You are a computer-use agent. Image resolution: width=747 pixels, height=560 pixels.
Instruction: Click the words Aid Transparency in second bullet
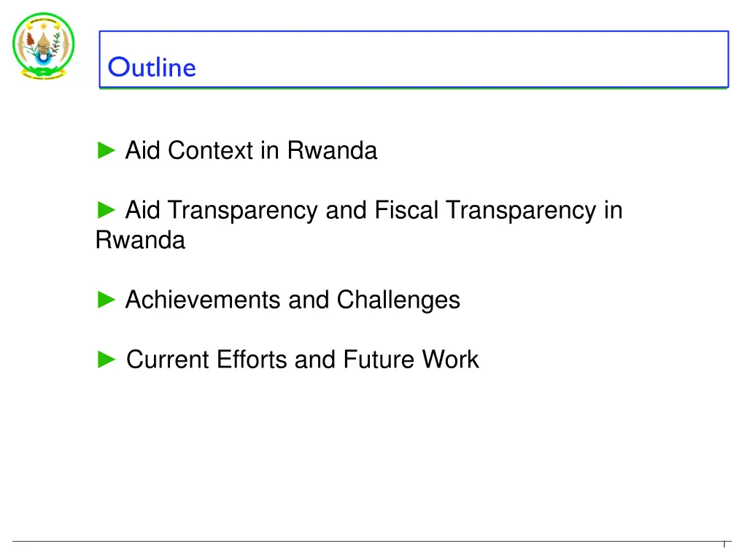pos(222,210)
